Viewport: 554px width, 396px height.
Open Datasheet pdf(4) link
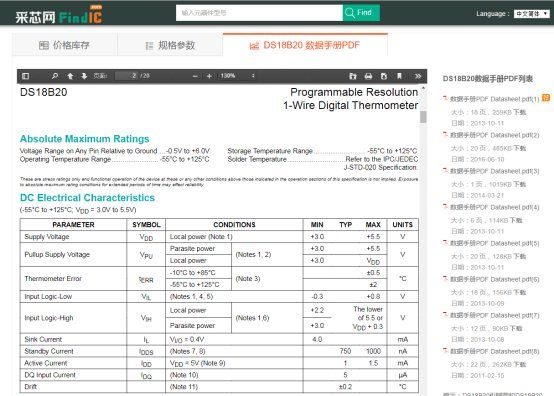tap(495, 207)
